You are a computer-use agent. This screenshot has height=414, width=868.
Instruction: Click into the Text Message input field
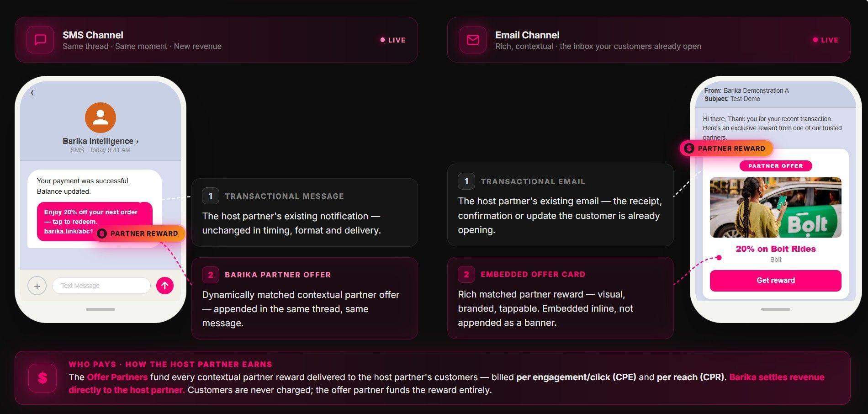(x=101, y=286)
